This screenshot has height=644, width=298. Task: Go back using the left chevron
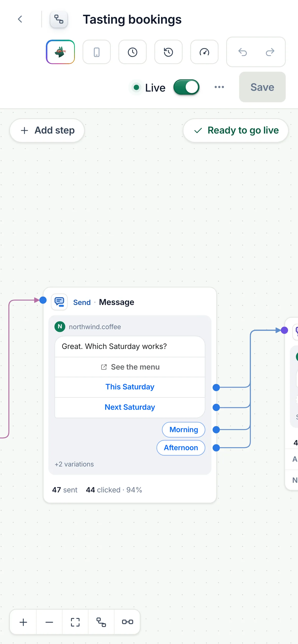[20, 19]
